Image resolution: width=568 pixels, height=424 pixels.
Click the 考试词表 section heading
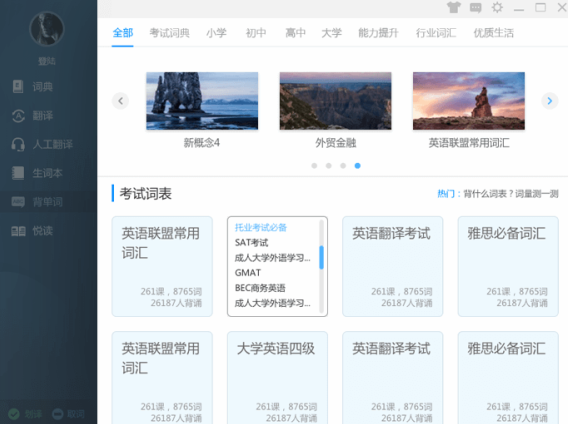pyautogui.click(x=146, y=194)
